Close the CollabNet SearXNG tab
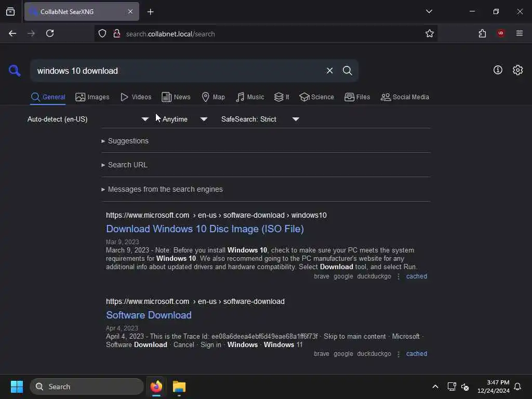This screenshot has width=532, height=399. (130, 11)
